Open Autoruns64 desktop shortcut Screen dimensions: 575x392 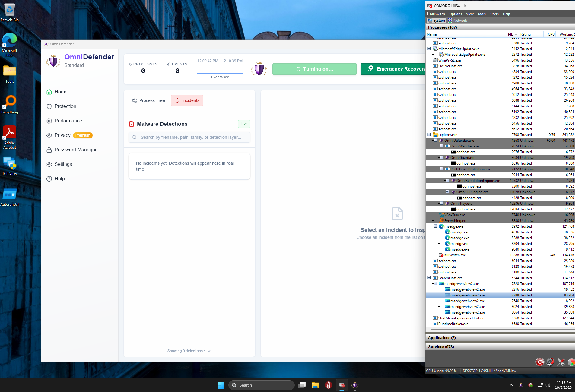(10, 197)
